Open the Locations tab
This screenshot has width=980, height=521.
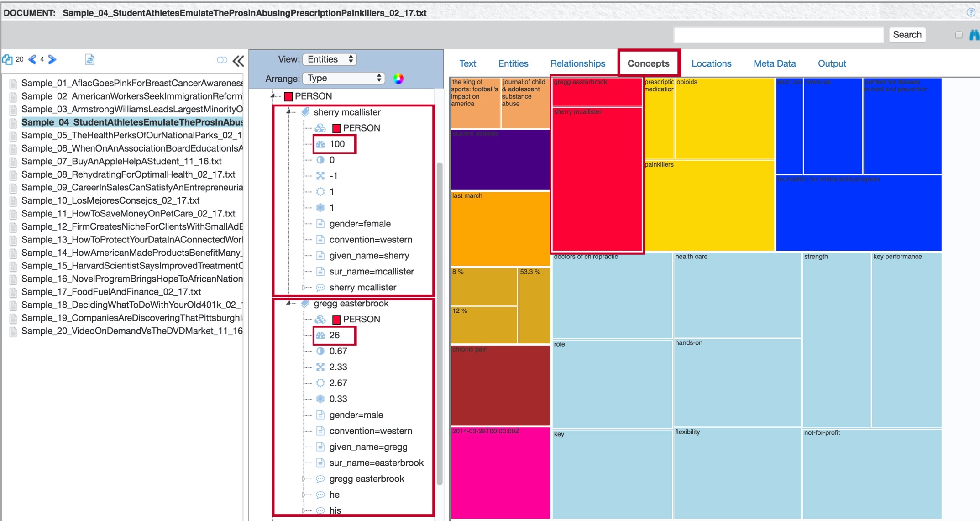coord(711,63)
